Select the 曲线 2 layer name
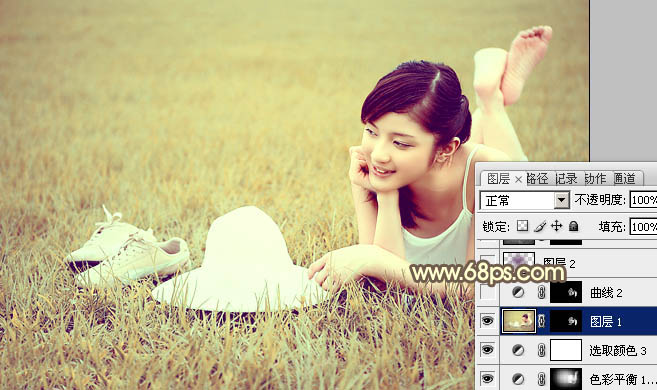The height and width of the screenshot is (390, 657). [606, 293]
